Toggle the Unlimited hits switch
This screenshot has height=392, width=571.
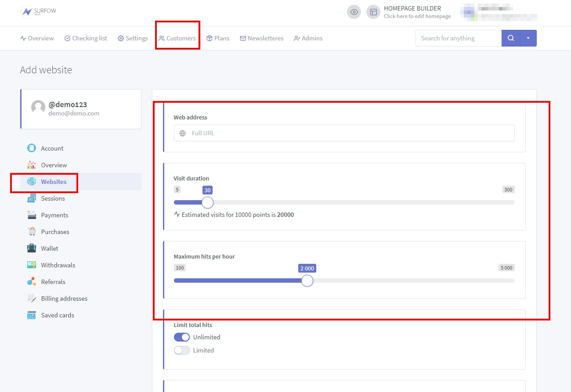coord(182,337)
